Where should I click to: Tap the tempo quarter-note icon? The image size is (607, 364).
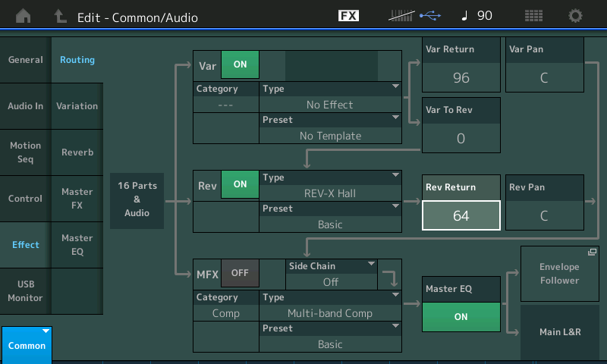[x=464, y=16]
